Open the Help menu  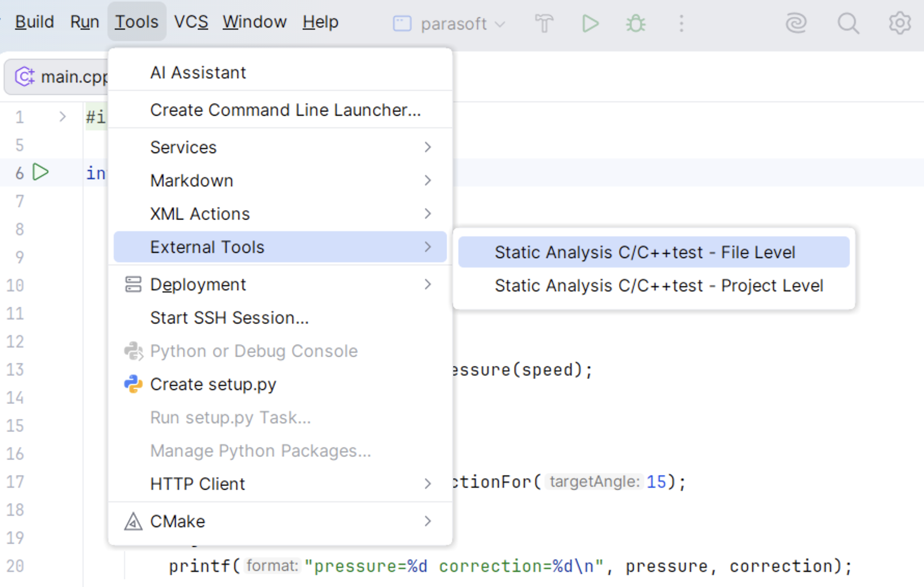pos(320,22)
